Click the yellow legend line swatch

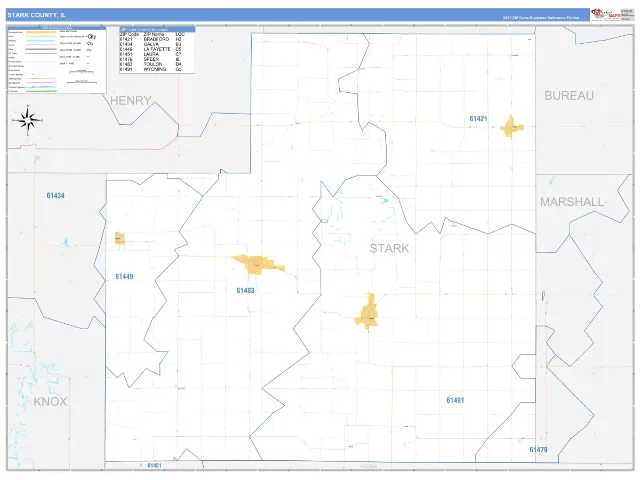click(41, 32)
